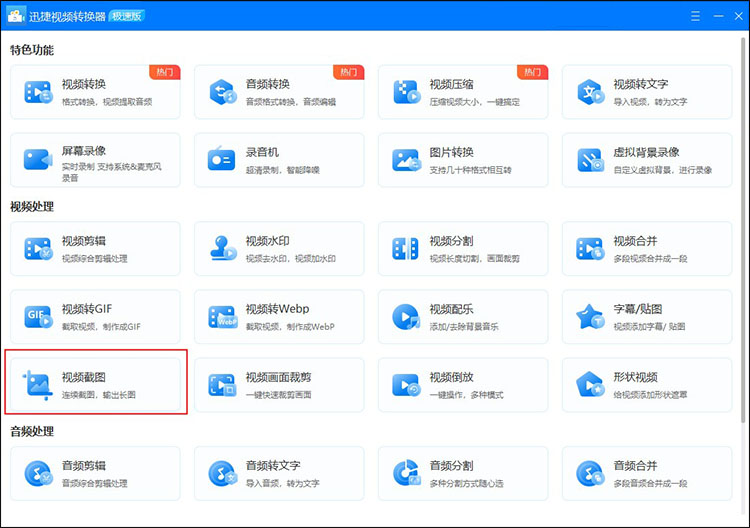Select the 视频倒放 reverse playback icon

tap(407, 385)
